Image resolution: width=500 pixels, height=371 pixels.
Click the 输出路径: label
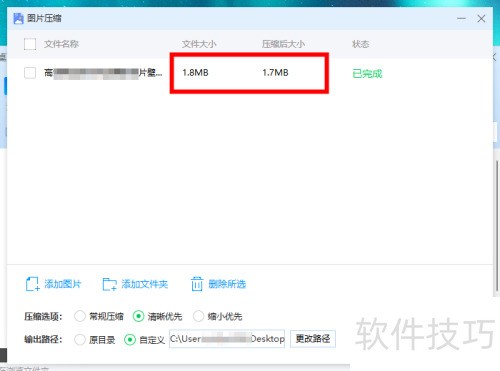tap(43, 340)
